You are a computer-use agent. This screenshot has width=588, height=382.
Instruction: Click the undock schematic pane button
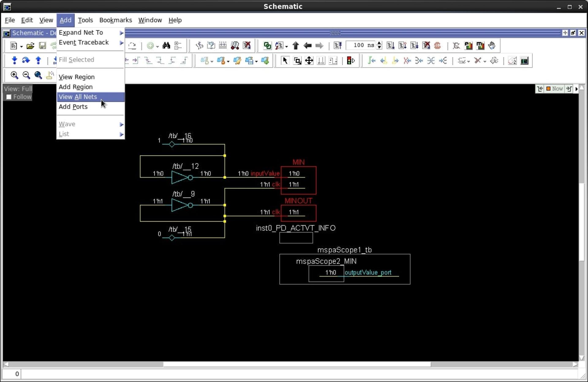[573, 33]
